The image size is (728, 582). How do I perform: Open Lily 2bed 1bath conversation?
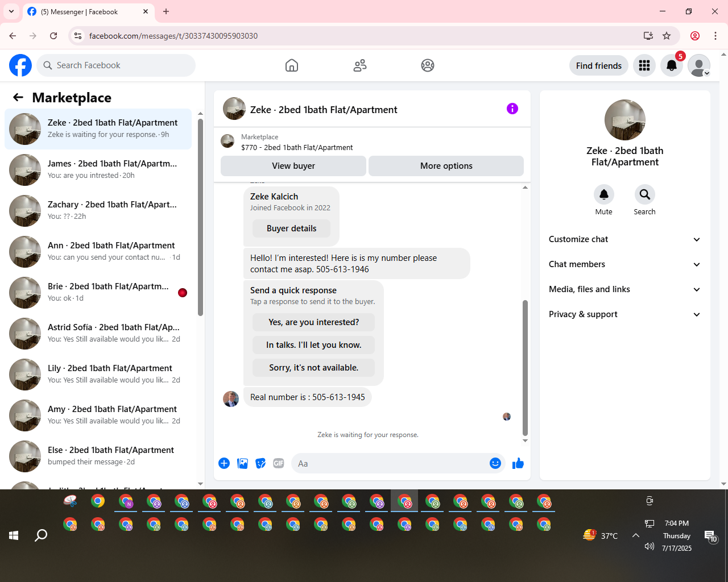tap(98, 375)
